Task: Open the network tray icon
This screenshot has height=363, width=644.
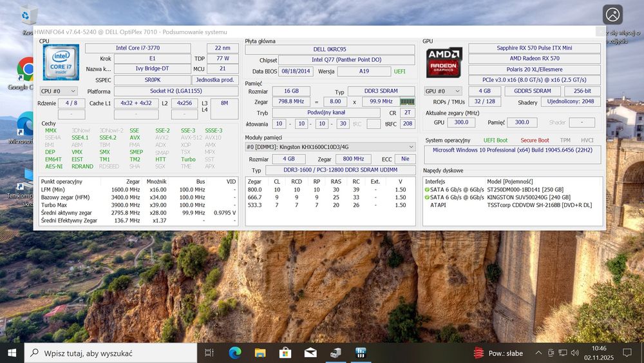Action: 563,353
